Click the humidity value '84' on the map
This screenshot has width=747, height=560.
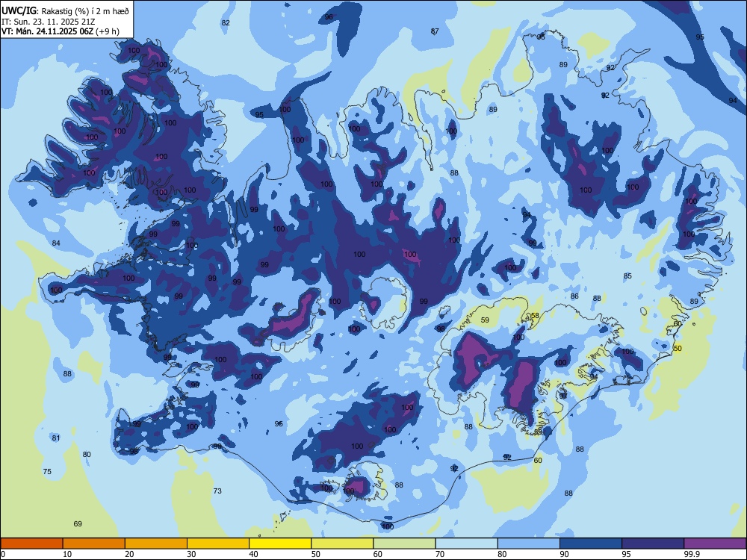click(56, 243)
